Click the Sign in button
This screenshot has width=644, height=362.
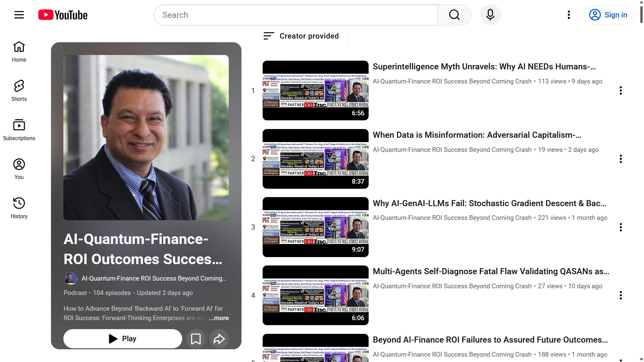[x=609, y=15]
